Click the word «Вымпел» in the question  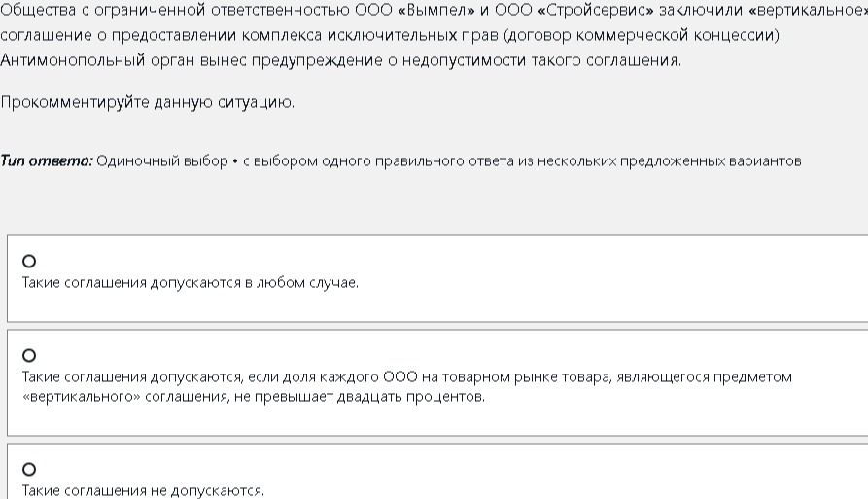pos(436,10)
